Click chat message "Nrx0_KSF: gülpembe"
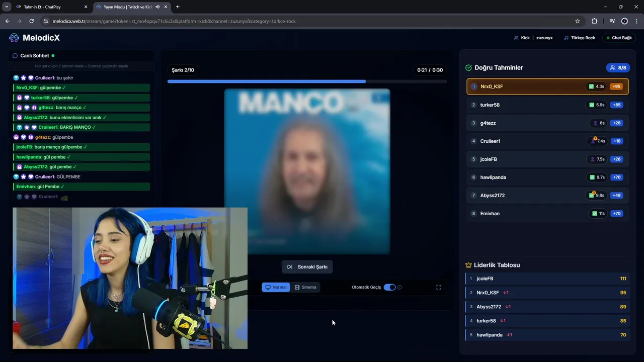The width and height of the screenshot is (644, 362). [82, 87]
